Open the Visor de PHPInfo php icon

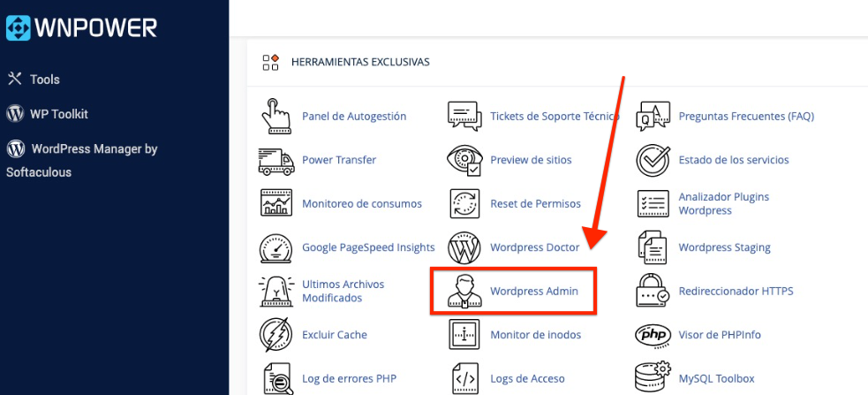tap(653, 335)
